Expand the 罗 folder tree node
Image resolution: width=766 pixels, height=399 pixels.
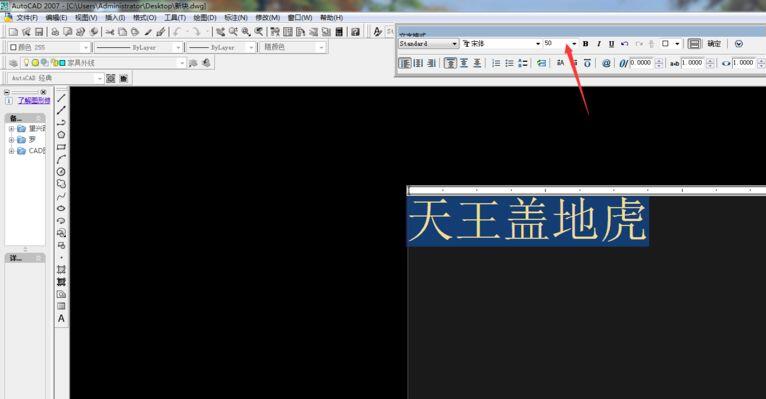[11, 140]
